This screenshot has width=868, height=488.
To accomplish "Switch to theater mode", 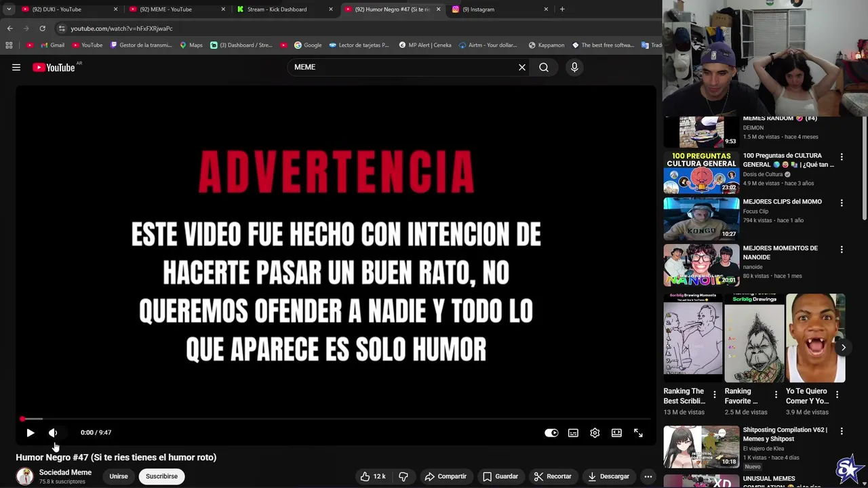I will (x=616, y=432).
